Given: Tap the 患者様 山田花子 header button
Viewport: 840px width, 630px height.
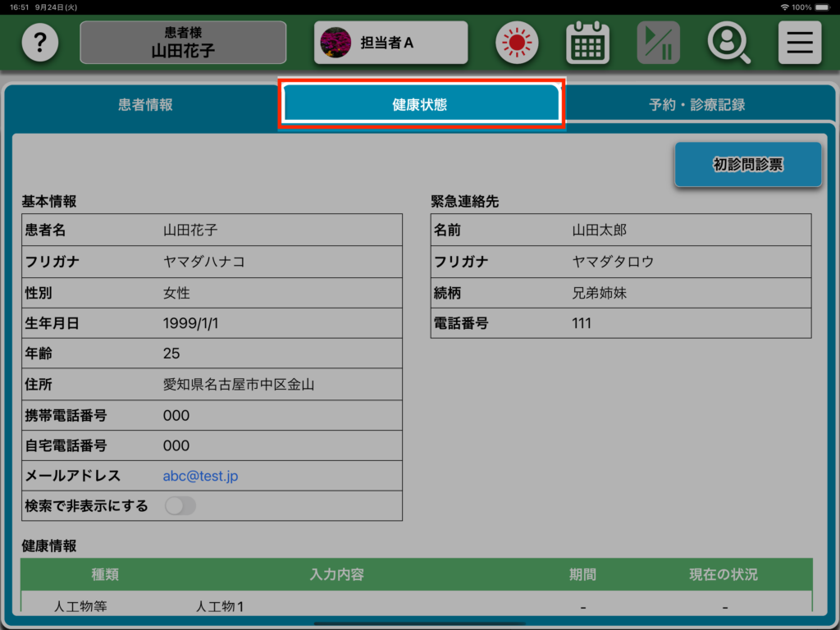Looking at the screenshot, I should 183,43.
